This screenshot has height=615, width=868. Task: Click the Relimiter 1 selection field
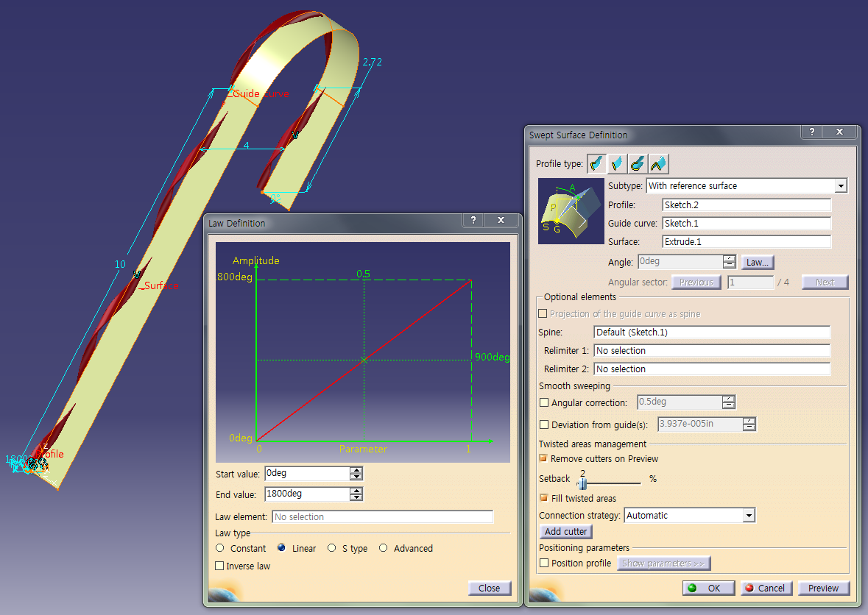(x=712, y=350)
